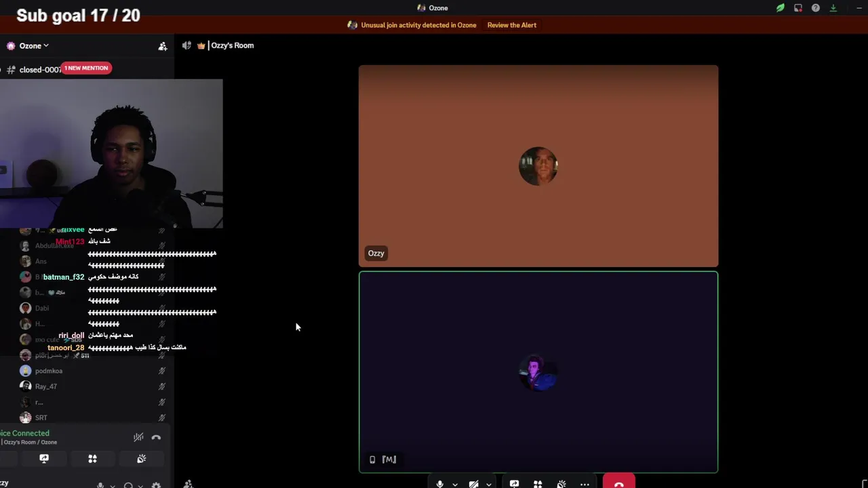Click Mint123 chat username
Screen dimensions: 868x488
click(70, 242)
